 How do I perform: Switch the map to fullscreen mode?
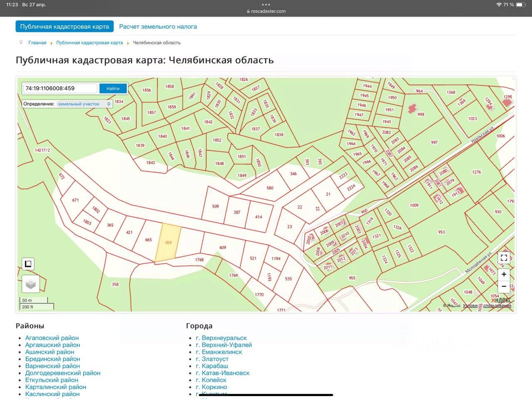[504, 258]
